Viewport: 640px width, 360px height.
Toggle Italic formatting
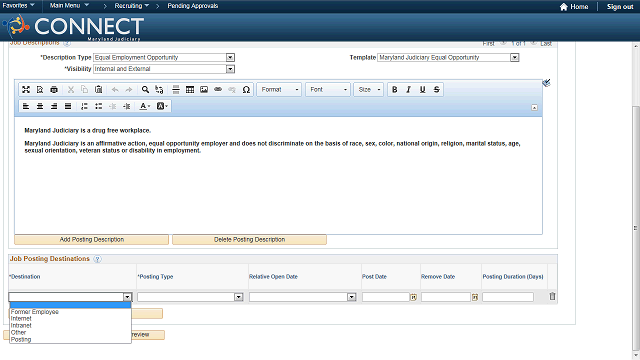tap(409, 90)
